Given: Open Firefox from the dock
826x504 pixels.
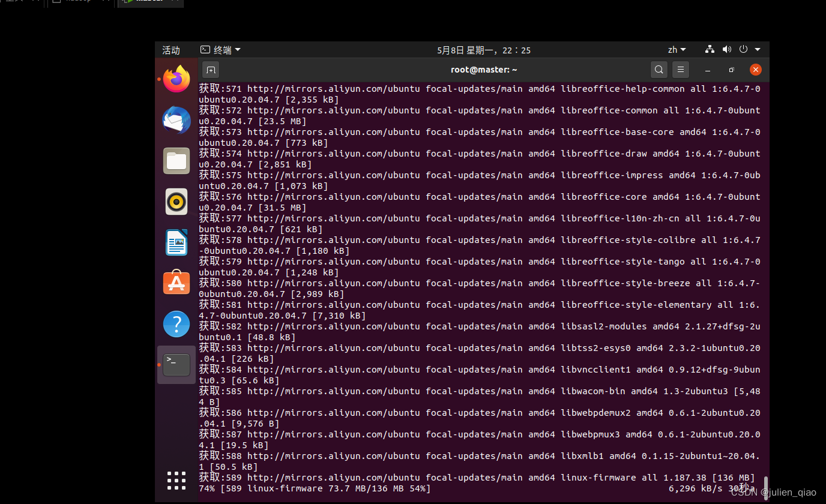Looking at the screenshot, I should pyautogui.click(x=176, y=79).
